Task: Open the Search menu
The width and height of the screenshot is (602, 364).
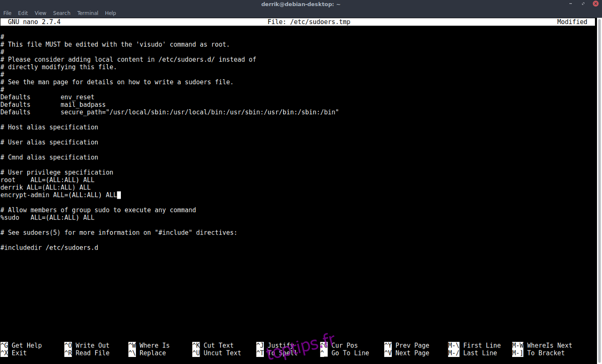Action: click(61, 13)
